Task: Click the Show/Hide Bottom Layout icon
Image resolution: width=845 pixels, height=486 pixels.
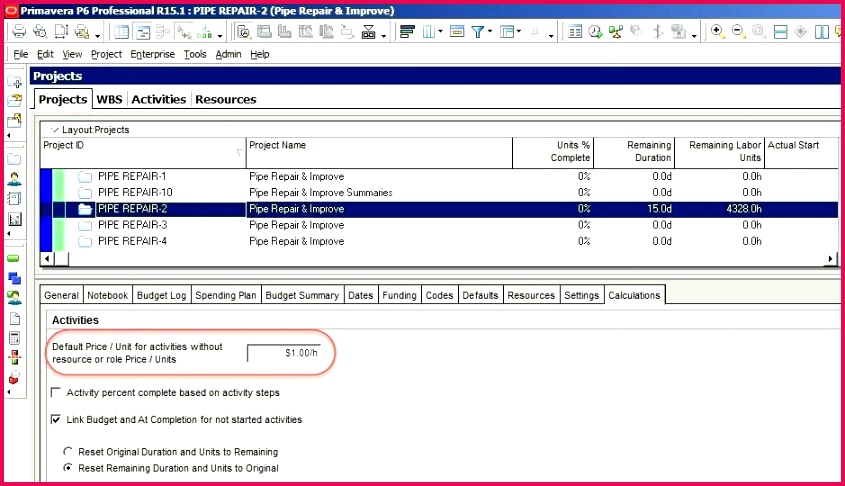Action: click(780, 32)
